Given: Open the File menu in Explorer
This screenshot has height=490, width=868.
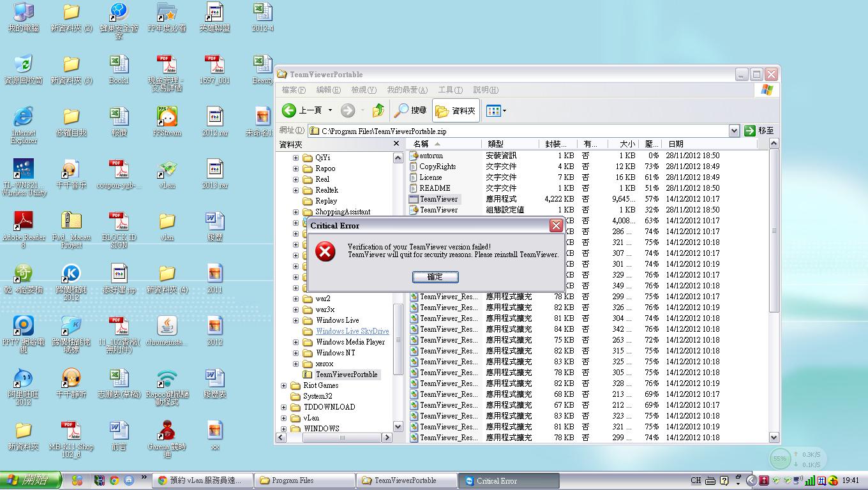Looking at the screenshot, I should coord(294,90).
